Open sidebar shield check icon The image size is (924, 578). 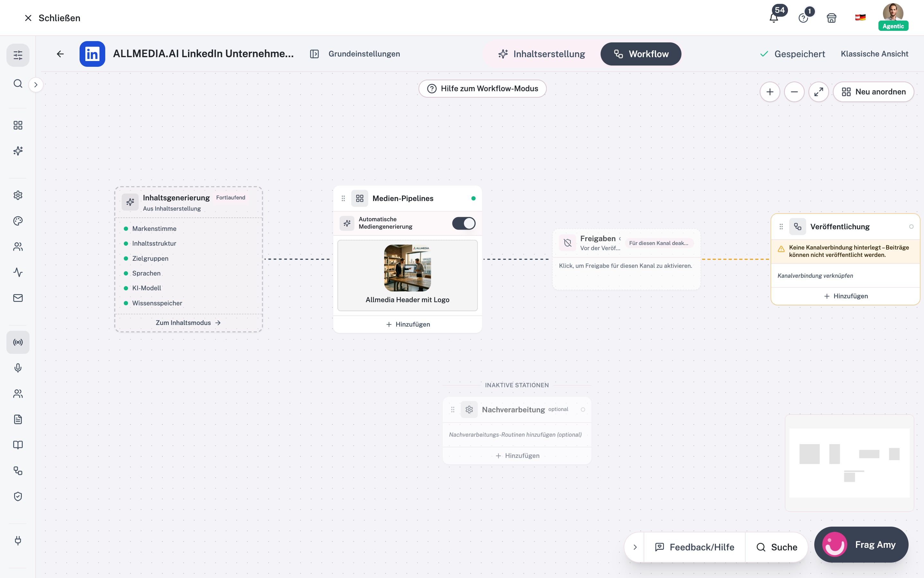(x=18, y=496)
